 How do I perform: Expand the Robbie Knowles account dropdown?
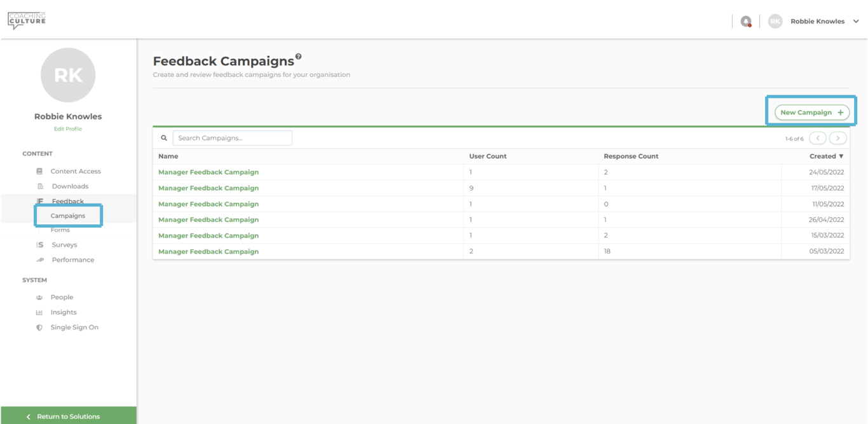pos(855,22)
